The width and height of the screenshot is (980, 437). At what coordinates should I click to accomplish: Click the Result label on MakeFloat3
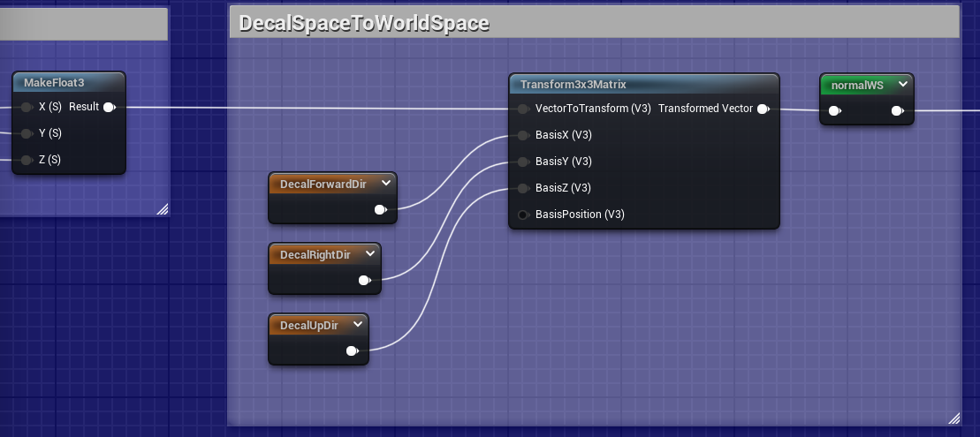[x=84, y=107]
